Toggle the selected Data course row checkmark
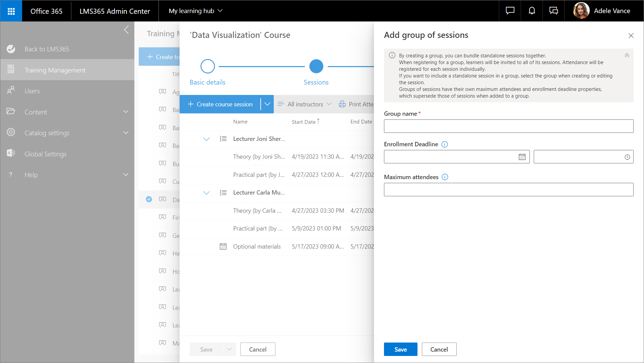 (x=149, y=199)
